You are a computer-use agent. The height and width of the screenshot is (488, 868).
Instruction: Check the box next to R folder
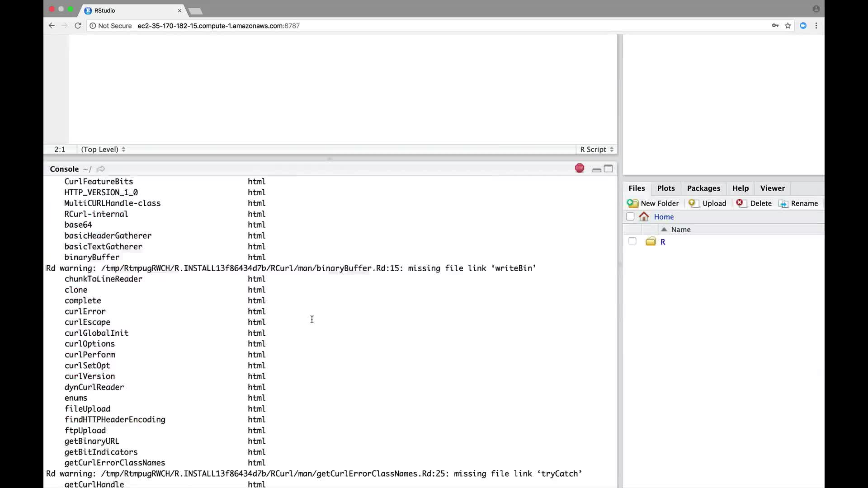pyautogui.click(x=632, y=241)
